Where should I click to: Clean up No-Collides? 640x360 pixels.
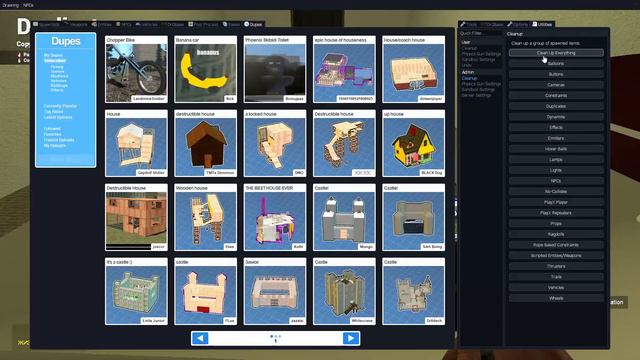click(x=556, y=191)
